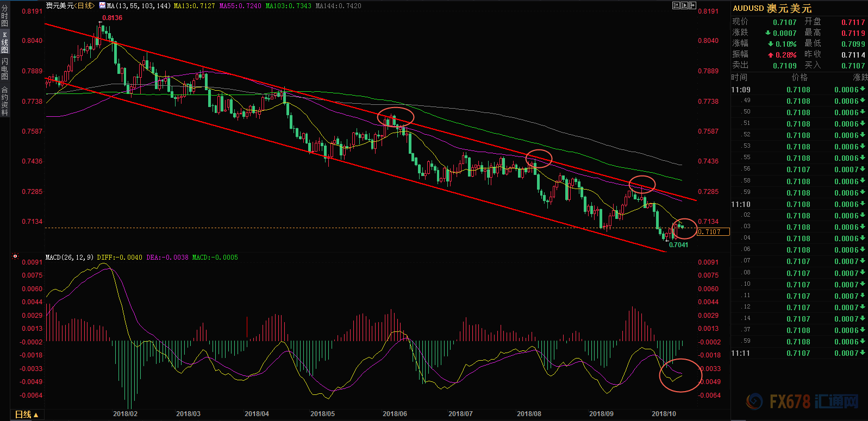Click the 振幅 value 0.28%
This screenshot has width=868, height=421.
point(786,55)
